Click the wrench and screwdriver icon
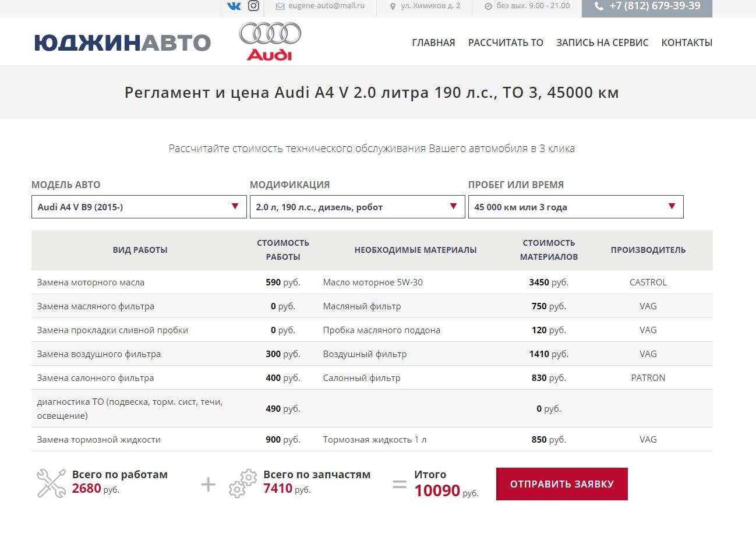The image size is (756, 551). (51, 483)
